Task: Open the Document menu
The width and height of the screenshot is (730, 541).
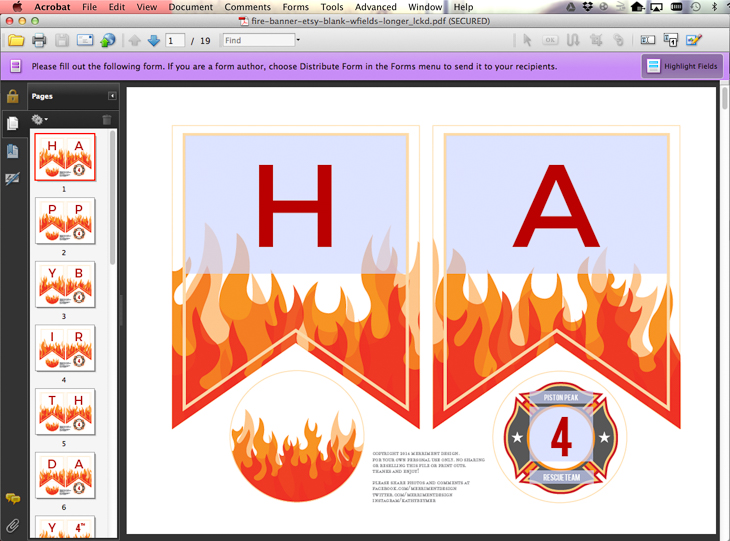Action: pyautogui.click(x=190, y=7)
